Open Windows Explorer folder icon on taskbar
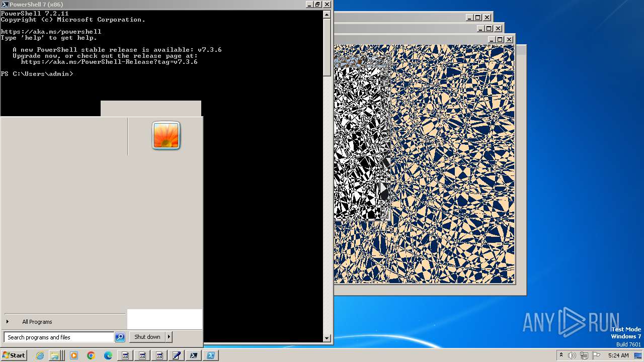This screenshot has height=362, width=644. pos(54,355)
